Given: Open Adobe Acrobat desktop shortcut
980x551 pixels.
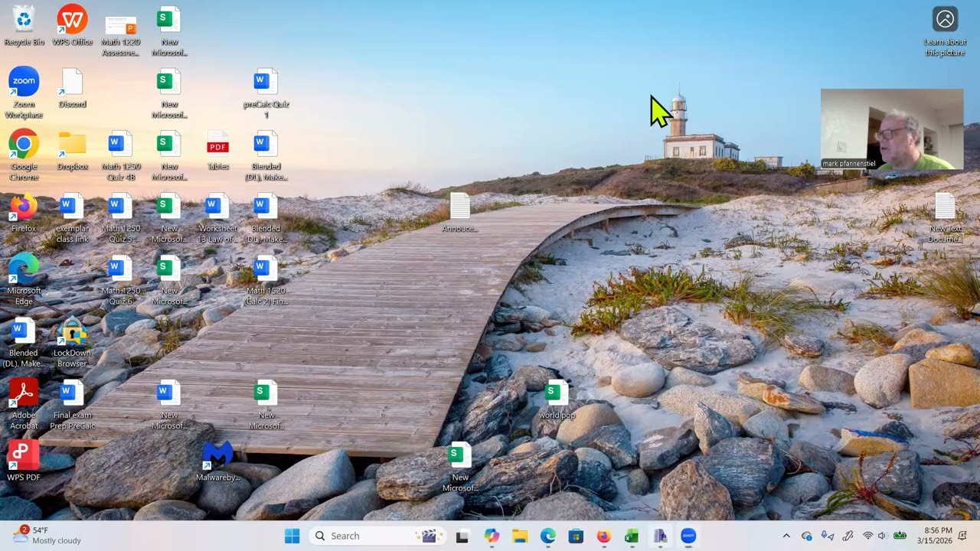Looking at the screenshot, I should pos(24,404).
